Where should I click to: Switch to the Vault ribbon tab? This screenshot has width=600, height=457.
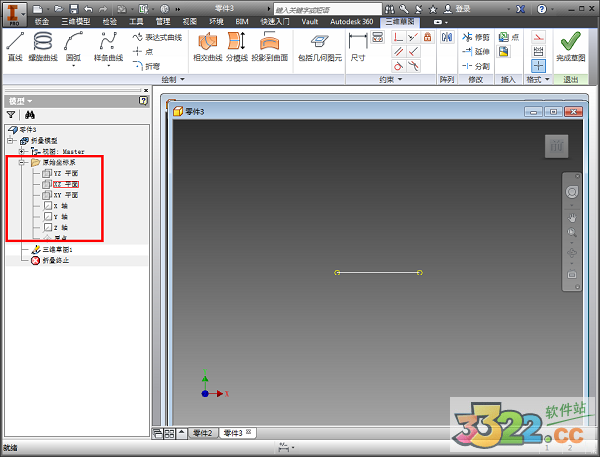(x=310, y=22)
